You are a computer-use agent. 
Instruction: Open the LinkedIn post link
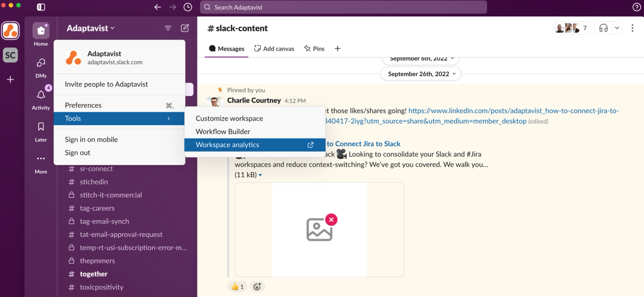[x=497, y=110]
